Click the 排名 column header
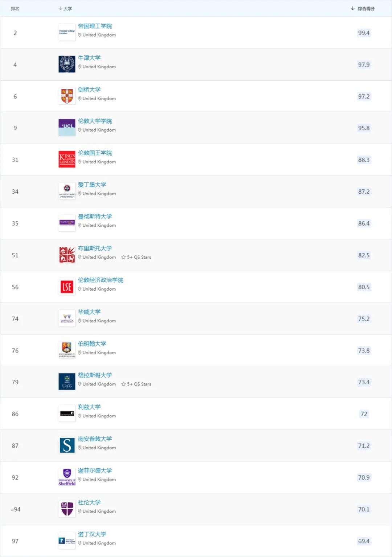Image resolution: width=392 pixels, height=557 pixels. [x=15, y=8]
